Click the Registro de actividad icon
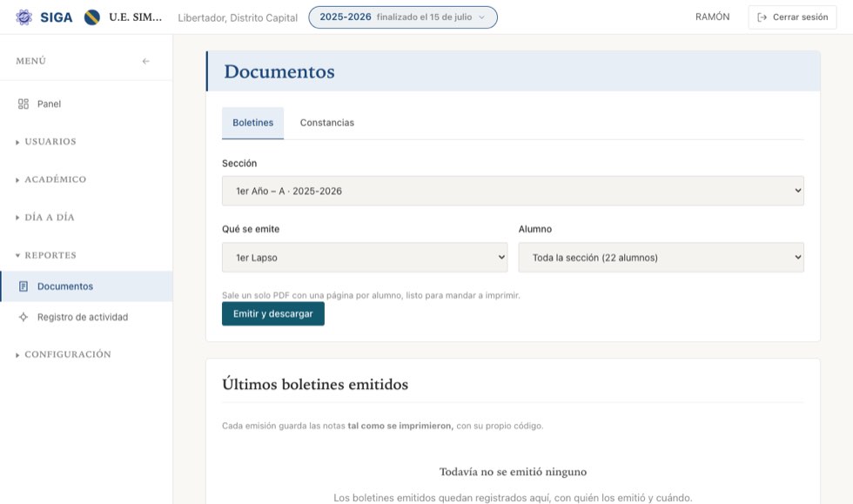 pos(24,317)
